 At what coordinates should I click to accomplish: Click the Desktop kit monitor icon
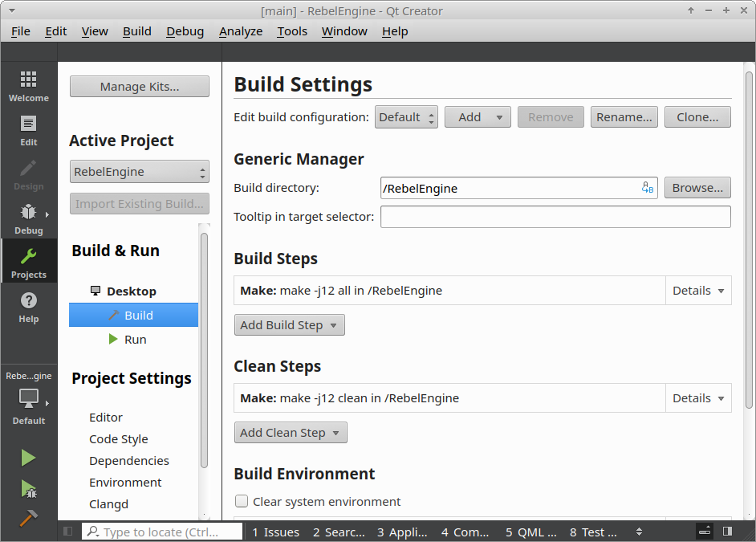[x=96, y=291]
